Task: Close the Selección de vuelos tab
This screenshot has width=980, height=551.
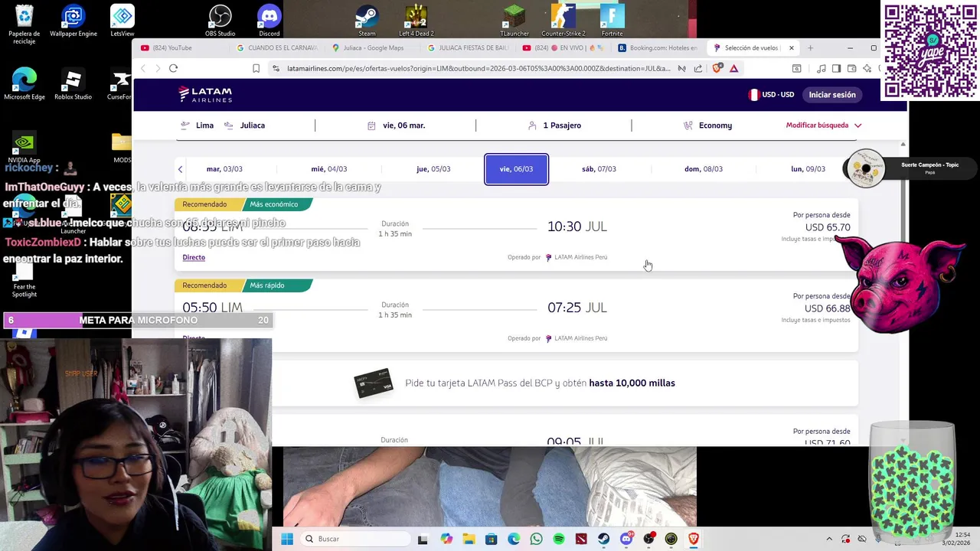Action: pos(791,47)
